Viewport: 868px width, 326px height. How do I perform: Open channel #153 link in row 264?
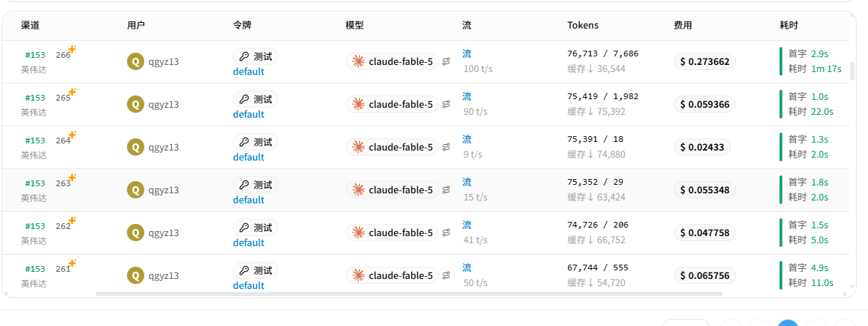click(35, 141)
